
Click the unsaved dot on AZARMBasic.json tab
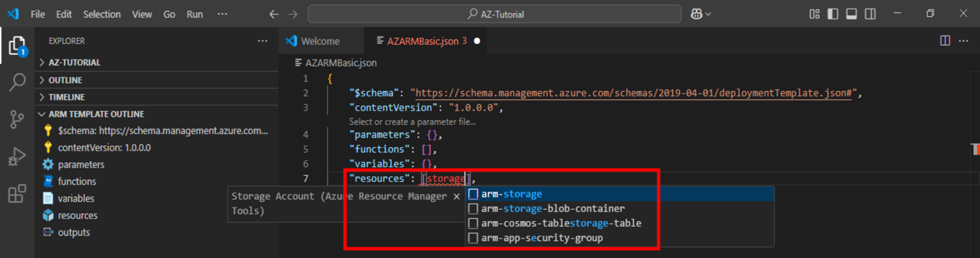tap(477, 41)
